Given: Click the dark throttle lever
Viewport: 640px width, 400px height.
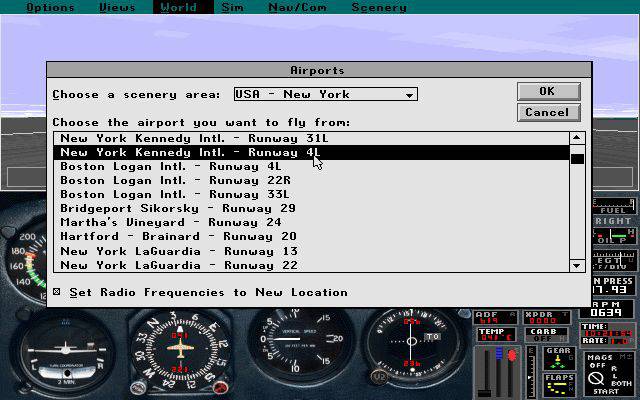Looking at the screenshot, I should tap(484, 394).
